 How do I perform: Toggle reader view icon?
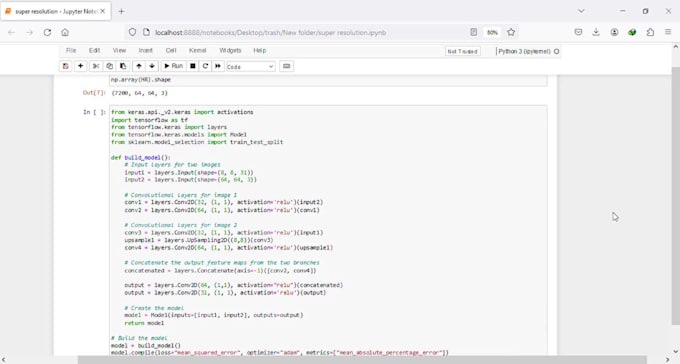(x=474, y=32)
